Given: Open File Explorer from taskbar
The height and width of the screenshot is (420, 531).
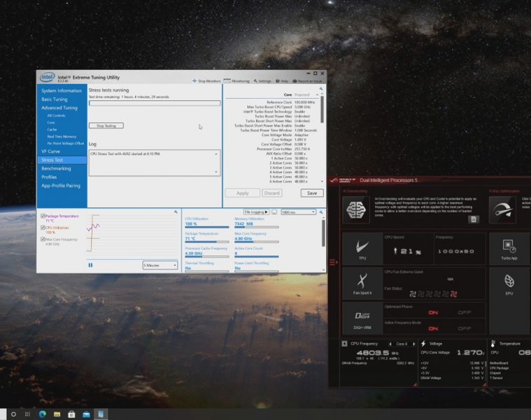Looking at the screenshot, I should point(57,414).
